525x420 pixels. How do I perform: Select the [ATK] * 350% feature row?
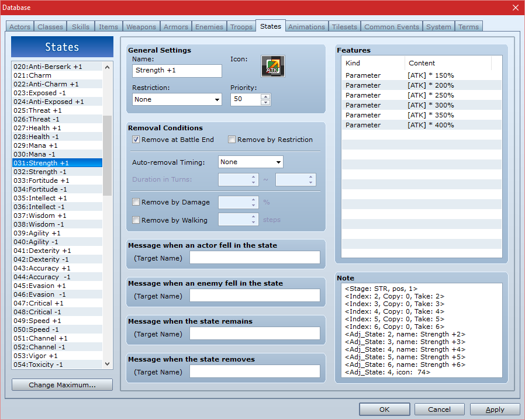(422, 115)
